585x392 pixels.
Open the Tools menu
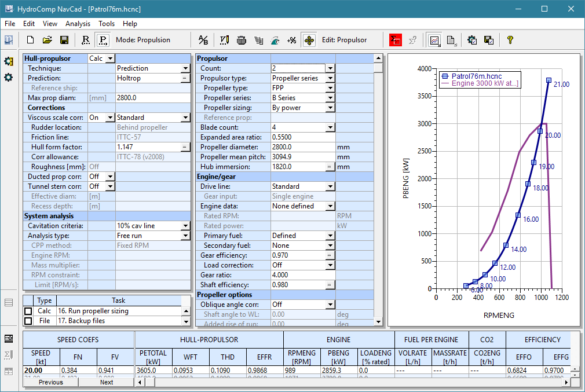click(x=107, y=24)
